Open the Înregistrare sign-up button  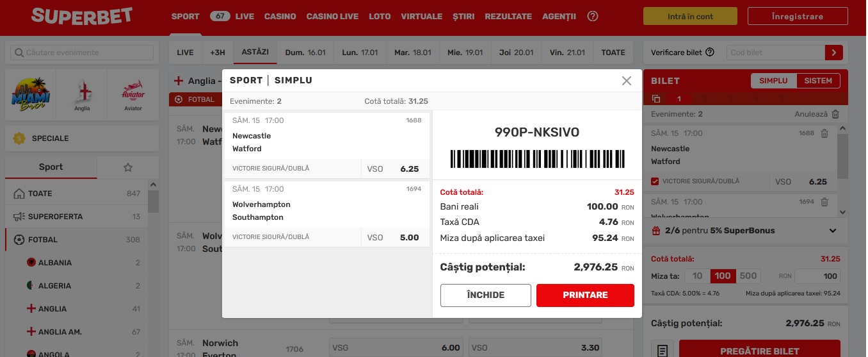pos(798,17)
